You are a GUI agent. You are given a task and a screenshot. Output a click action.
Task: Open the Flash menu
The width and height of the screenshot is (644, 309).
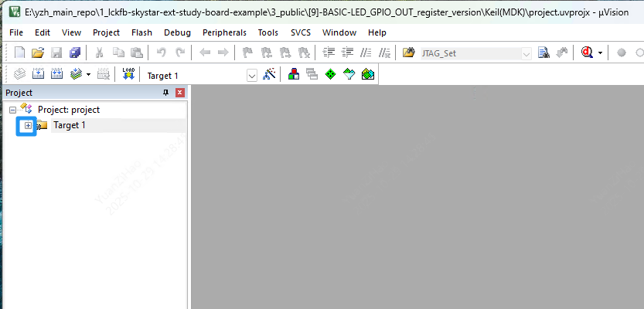pyautogui.click(x=141, y=32)
